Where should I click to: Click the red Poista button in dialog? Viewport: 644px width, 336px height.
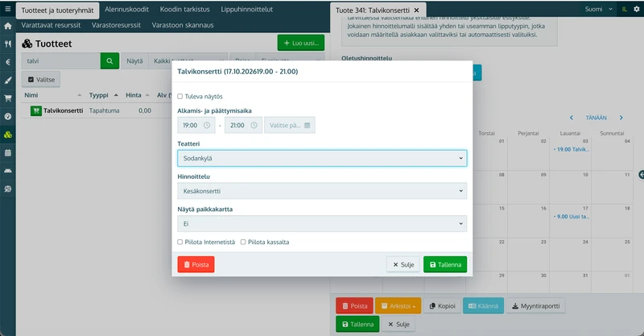coord(196,264)
